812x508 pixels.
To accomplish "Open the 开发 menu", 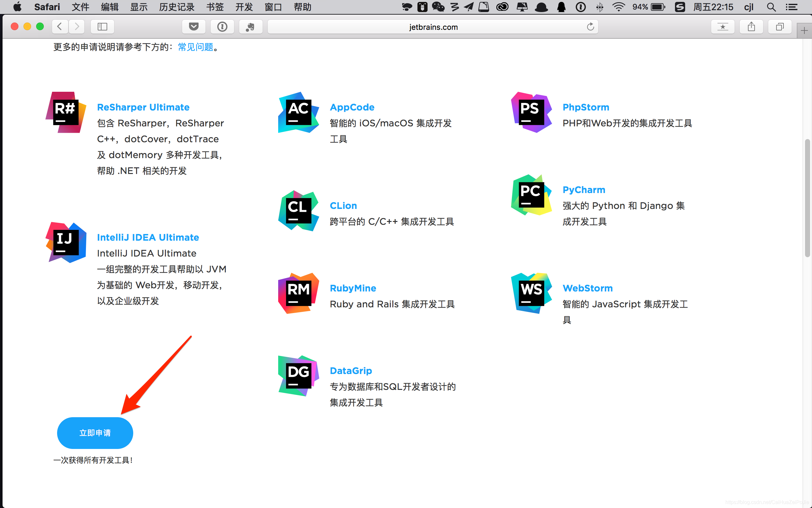I will 244,7.
